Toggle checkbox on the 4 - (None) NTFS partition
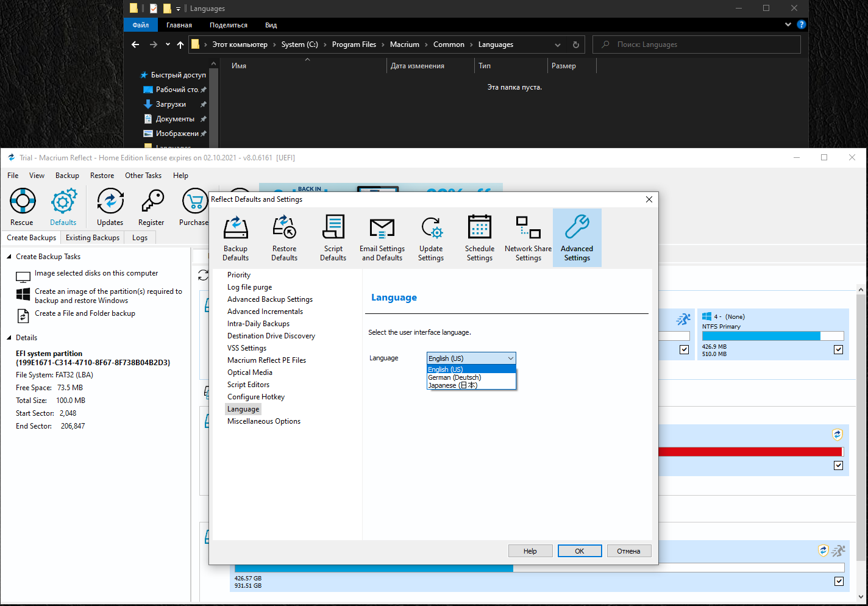This screenshot has height=606, width=868. pyautogui.click(x=838, y=349)
